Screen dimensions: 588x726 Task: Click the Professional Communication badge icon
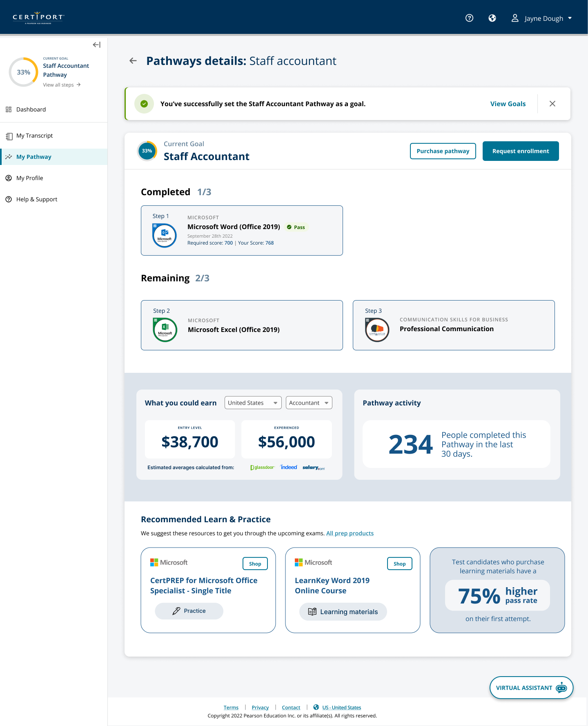point(377,330)
